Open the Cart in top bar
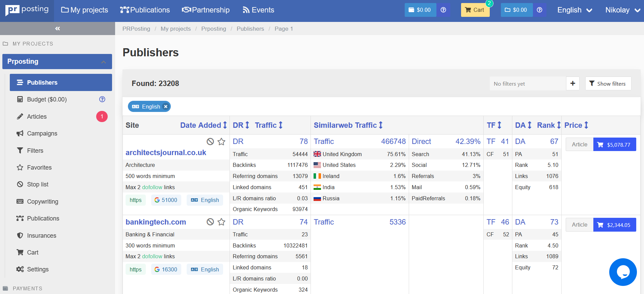 coord(475,10)
